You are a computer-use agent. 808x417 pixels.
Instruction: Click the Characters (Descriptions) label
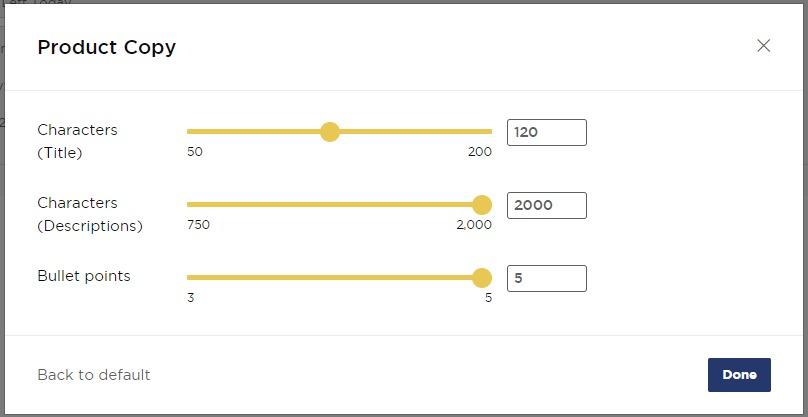click(x=90, y=214)
